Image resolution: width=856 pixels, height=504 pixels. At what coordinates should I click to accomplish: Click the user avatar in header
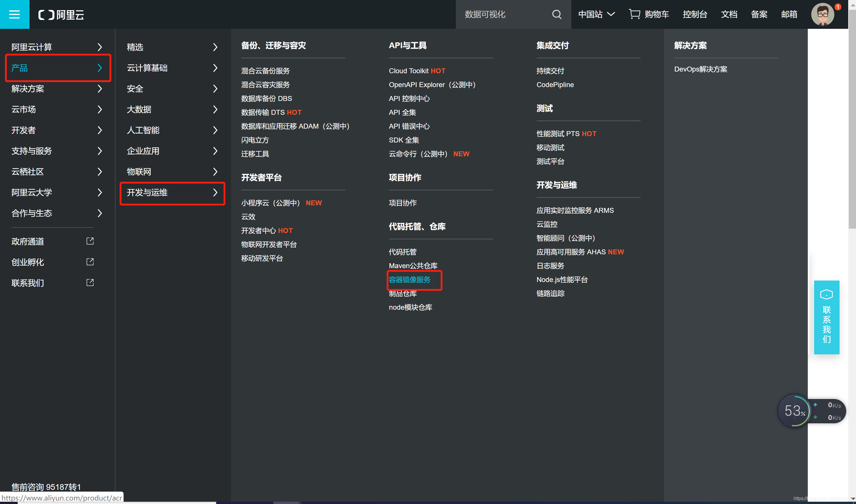pyautogui.click(x=822, y=14)
